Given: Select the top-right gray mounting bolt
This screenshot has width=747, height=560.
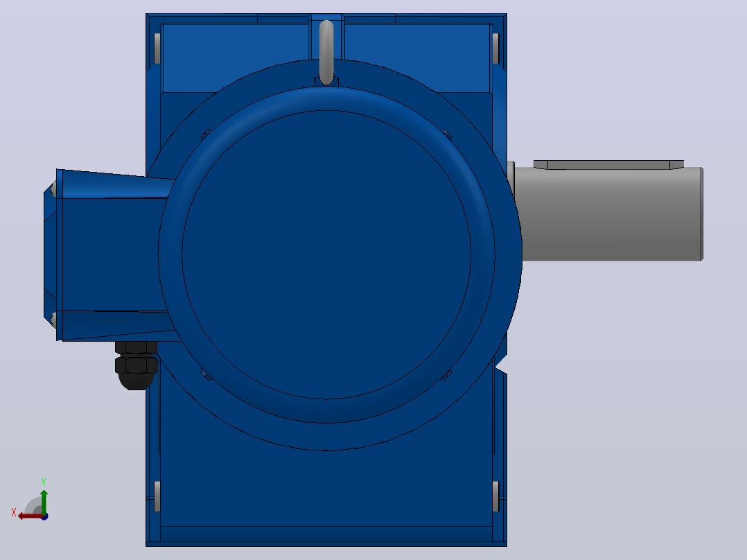Looking at the screenshot, I should (495, 48).
